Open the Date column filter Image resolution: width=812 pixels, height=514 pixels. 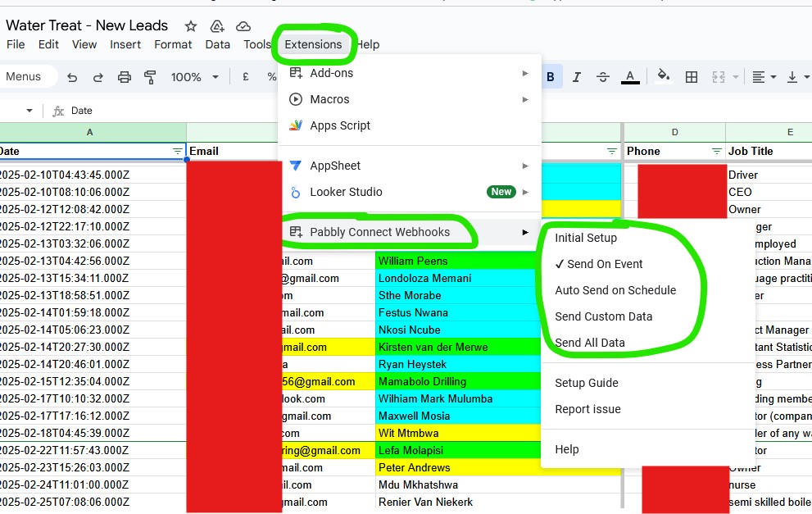(x=177, y=152)
